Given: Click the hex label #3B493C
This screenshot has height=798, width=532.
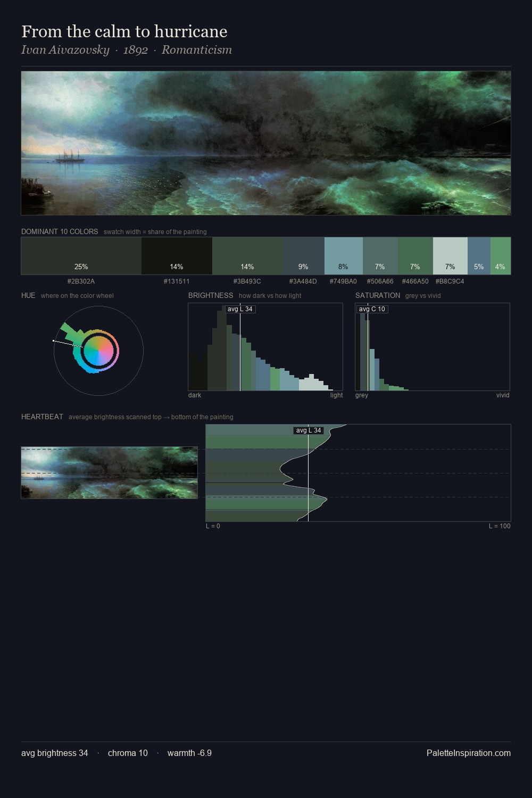Looking at the screenshot, I should click(247, 281).
